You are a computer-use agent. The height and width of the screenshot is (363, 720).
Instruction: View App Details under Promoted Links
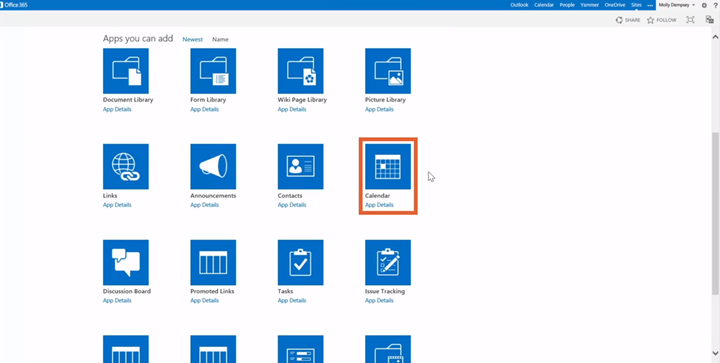(204, 300)
